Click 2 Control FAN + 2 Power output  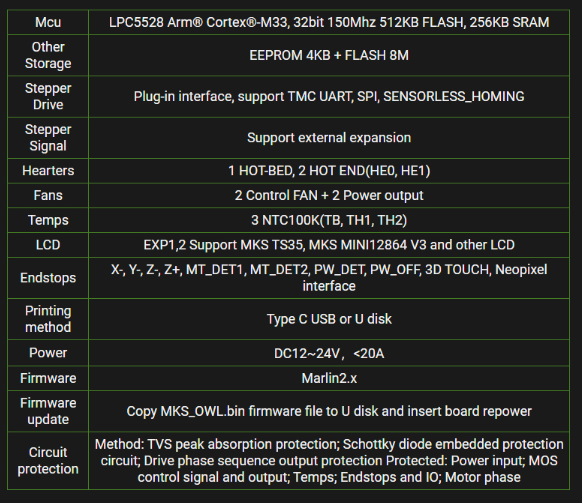tap(329, 195)
